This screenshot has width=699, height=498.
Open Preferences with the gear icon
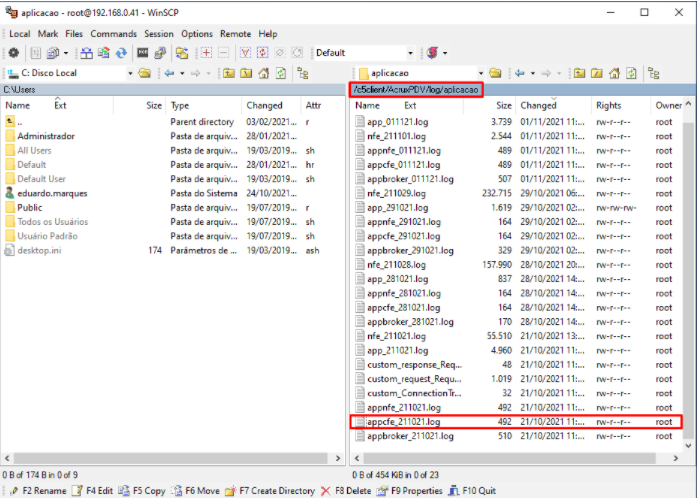pyautogui.click(x=14, y=53)
